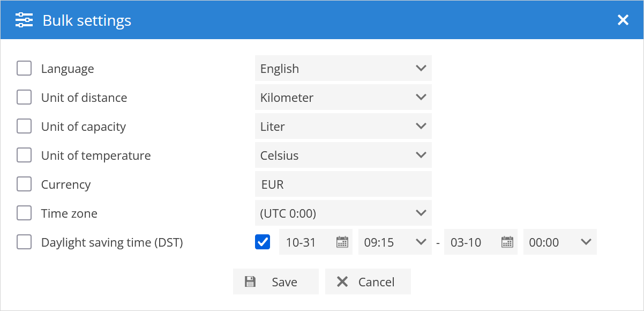Image resolution: width=644 pixels, height=311 pixels.
Task: Click the EUR currency input field
Action: [343, 184]
